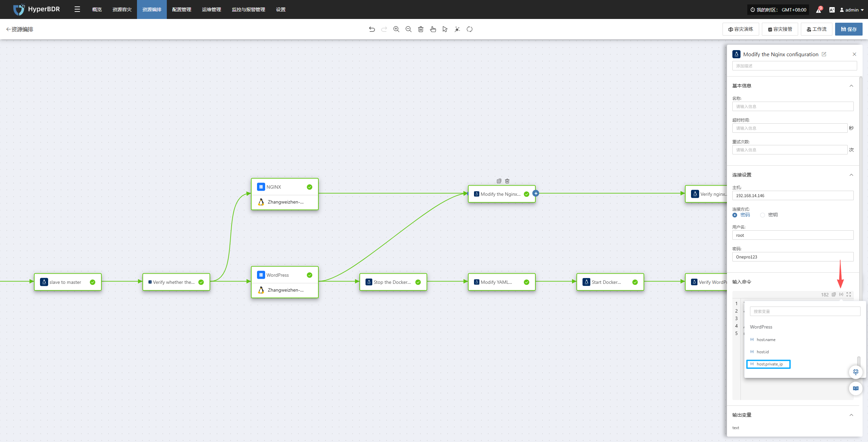Click the undo arrow icon in toolbar
This screenshot has height=442, width=868.
click(x=372, y=29)
